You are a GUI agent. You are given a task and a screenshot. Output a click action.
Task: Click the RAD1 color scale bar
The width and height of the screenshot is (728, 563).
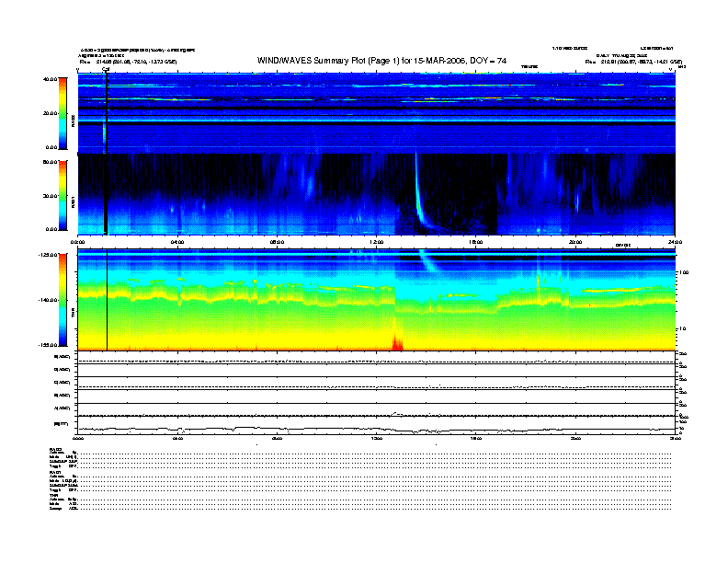click(63, 195)
